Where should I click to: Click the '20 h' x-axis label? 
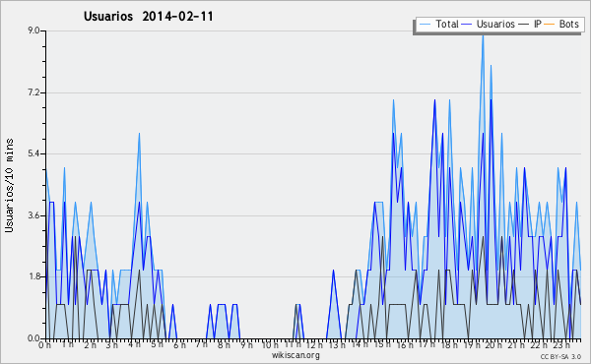coord(493,345)
